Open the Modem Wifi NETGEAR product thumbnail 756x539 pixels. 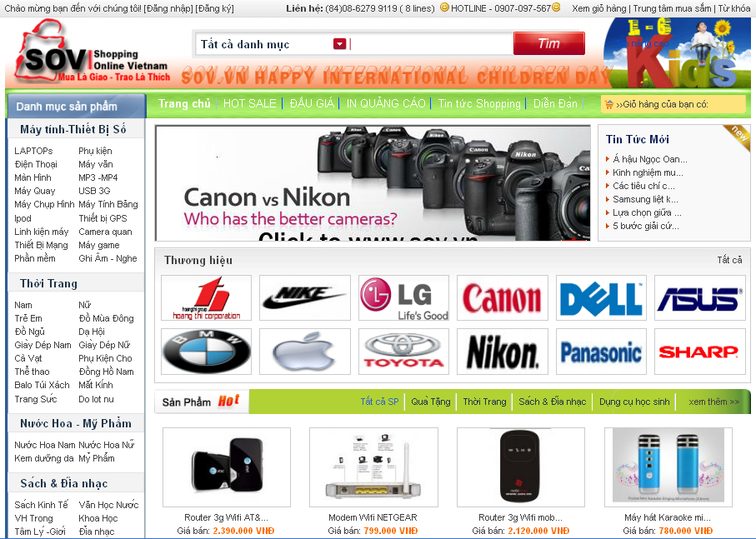372,467
